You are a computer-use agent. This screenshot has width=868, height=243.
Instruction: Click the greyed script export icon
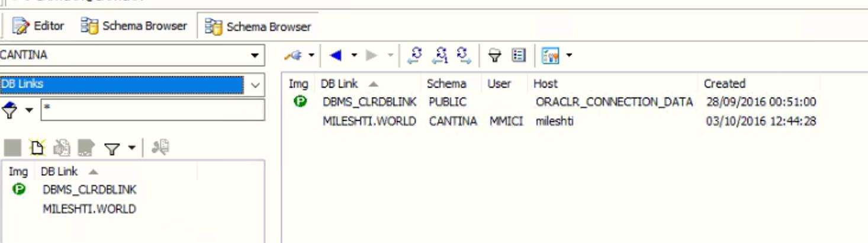(x=86, y=148)
